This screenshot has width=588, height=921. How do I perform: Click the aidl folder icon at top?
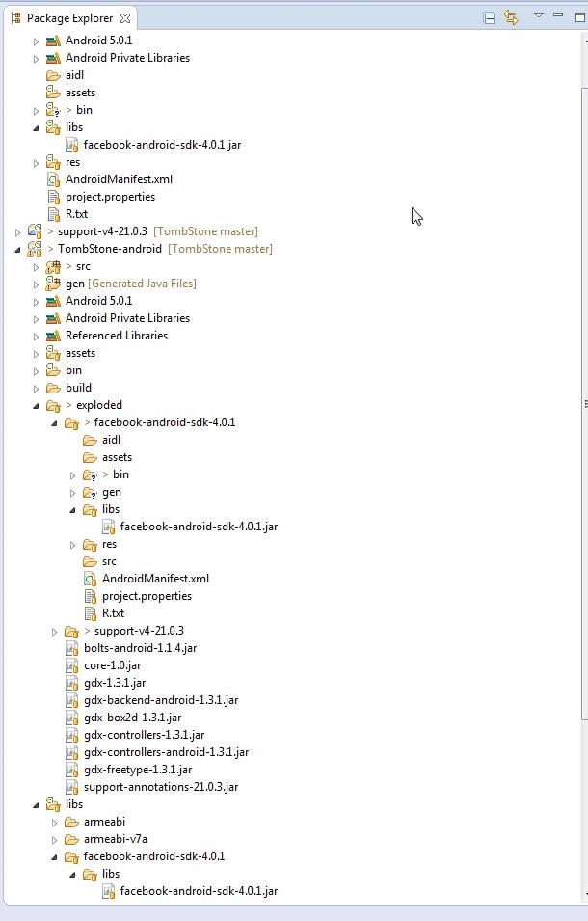pyautogui.click(x=53, y=75)
